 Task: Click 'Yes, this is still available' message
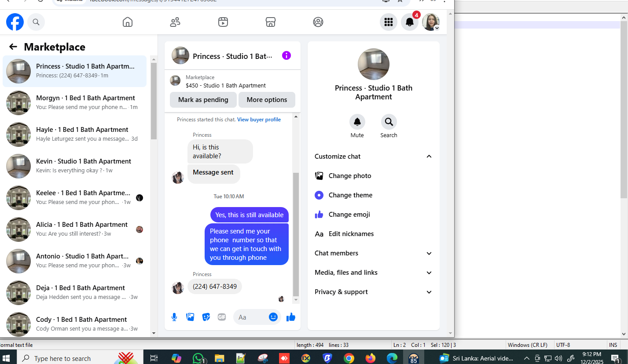(x=250, y=215)
